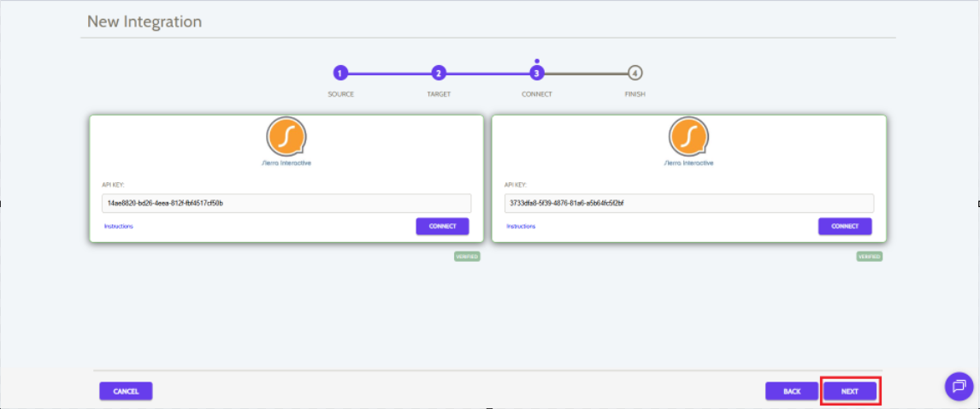Cancel the new integration setup

tap(126, 391)
